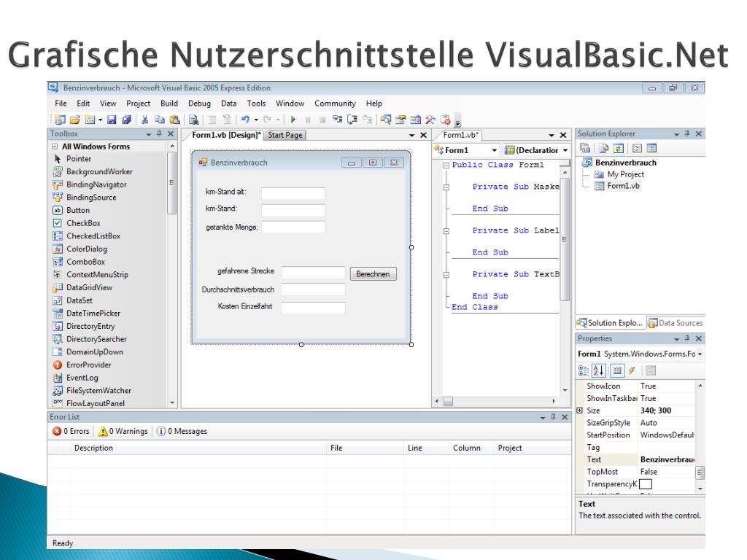This screenshot has height=560, width=747.
Task: Open the Properties object selector dropdown
Action: pyautogui.click(x=700, y=354)
